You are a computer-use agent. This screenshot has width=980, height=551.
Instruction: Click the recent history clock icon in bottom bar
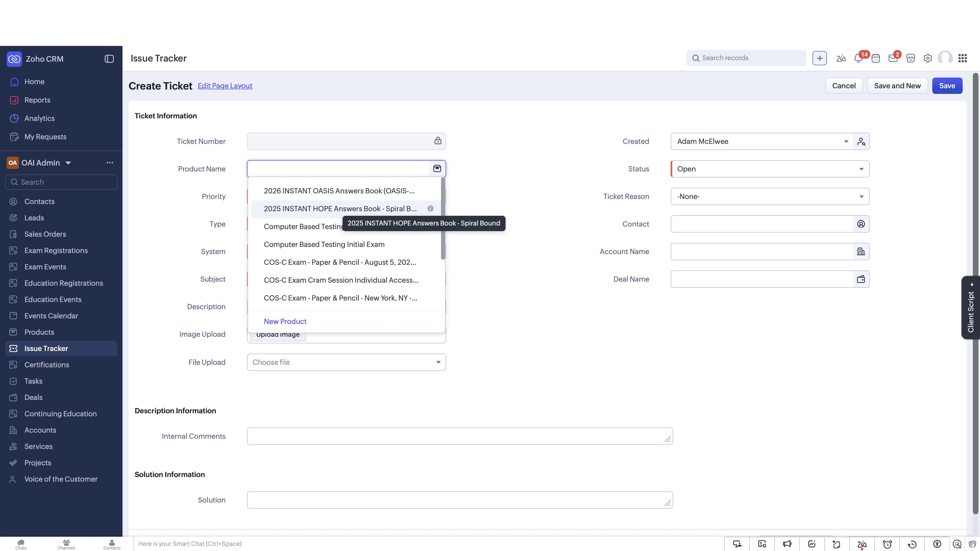point(912,544)
